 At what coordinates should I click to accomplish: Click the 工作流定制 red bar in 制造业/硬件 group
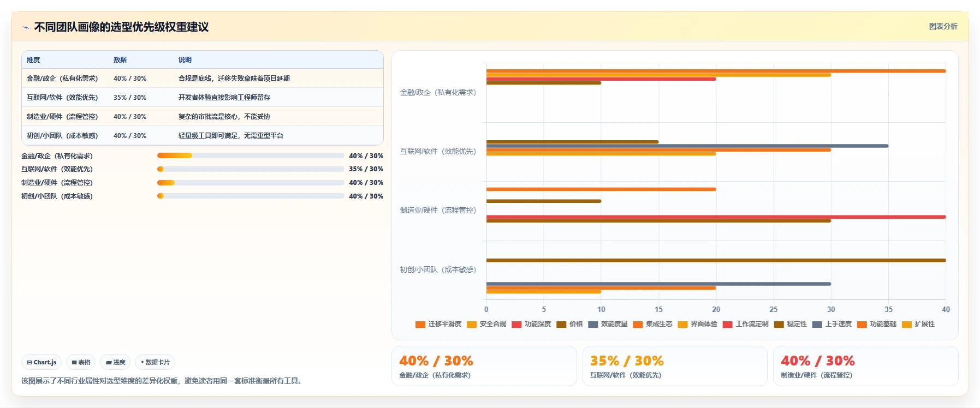tap(716, 217)
